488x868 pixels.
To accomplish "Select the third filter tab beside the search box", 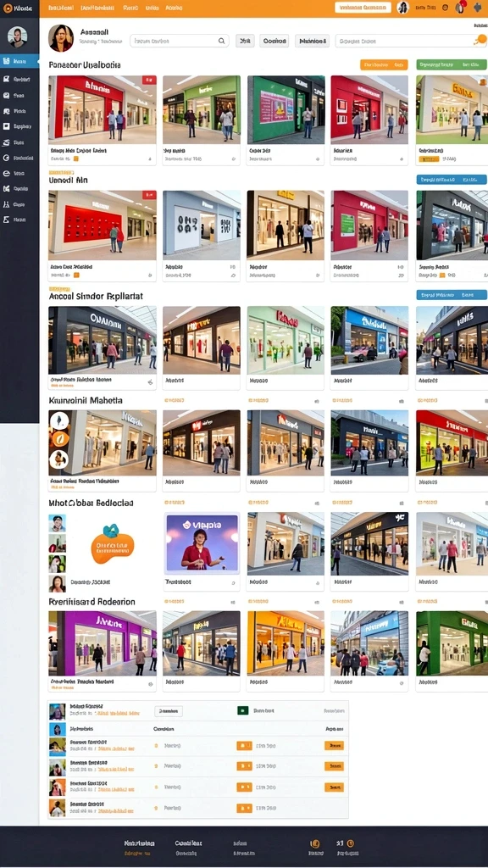I will (312, 41).
